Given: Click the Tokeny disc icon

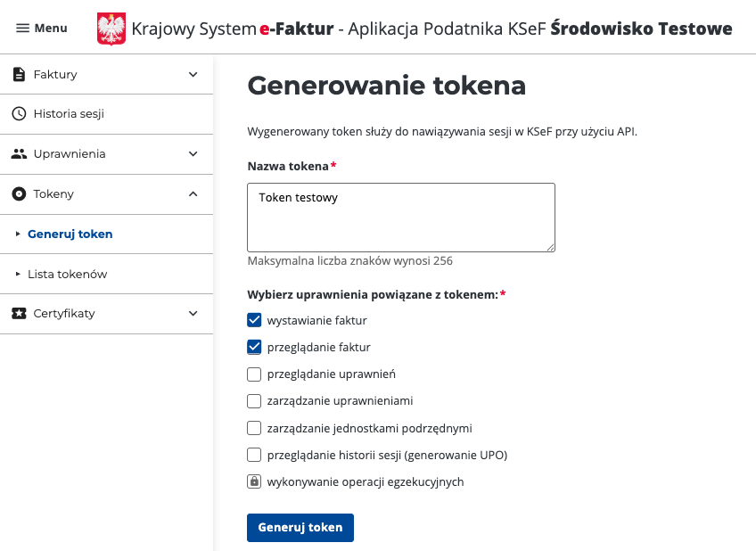Looking at the screenshot, I should pyautogui.click(x=19, y=193).
